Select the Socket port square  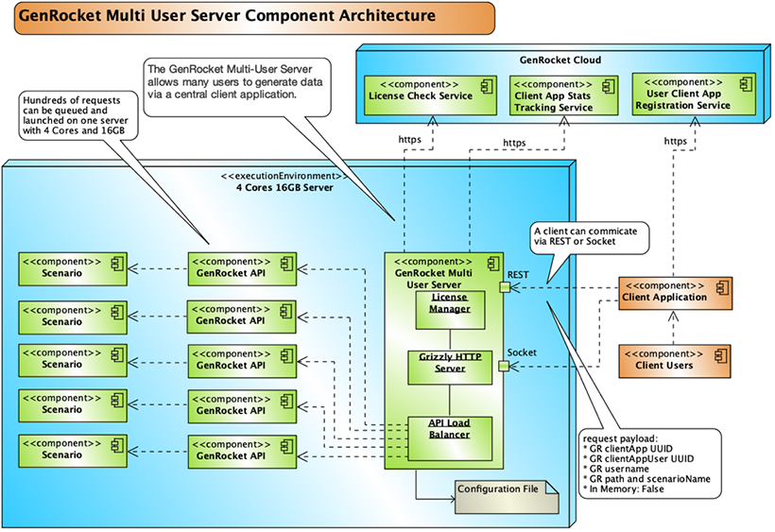coord(504,366)
